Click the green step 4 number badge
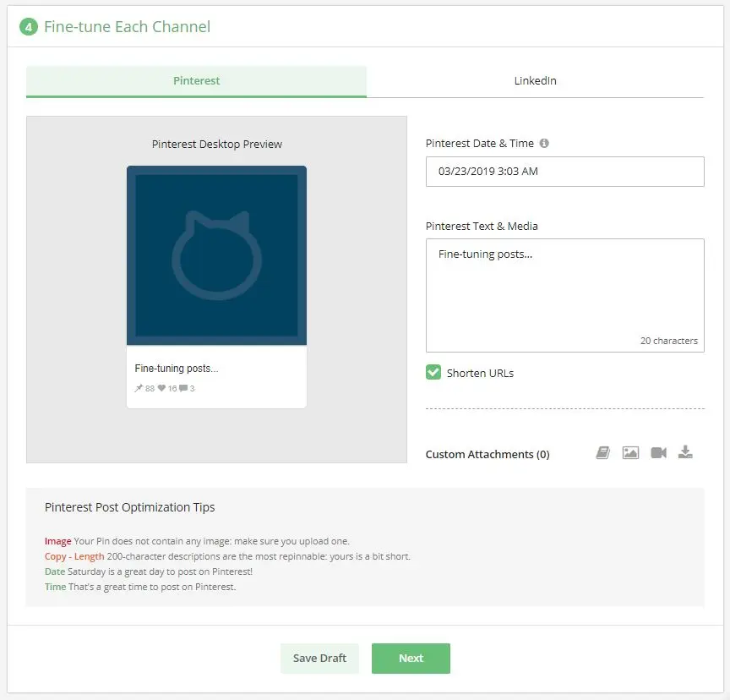Viewport: 730px width, 700px height. pos(29,27)
